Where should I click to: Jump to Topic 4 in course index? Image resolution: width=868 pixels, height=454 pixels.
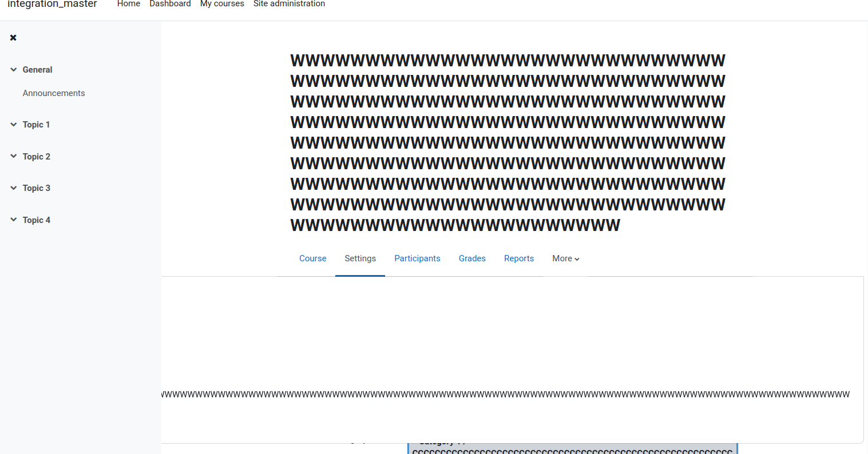coord(37,220)
